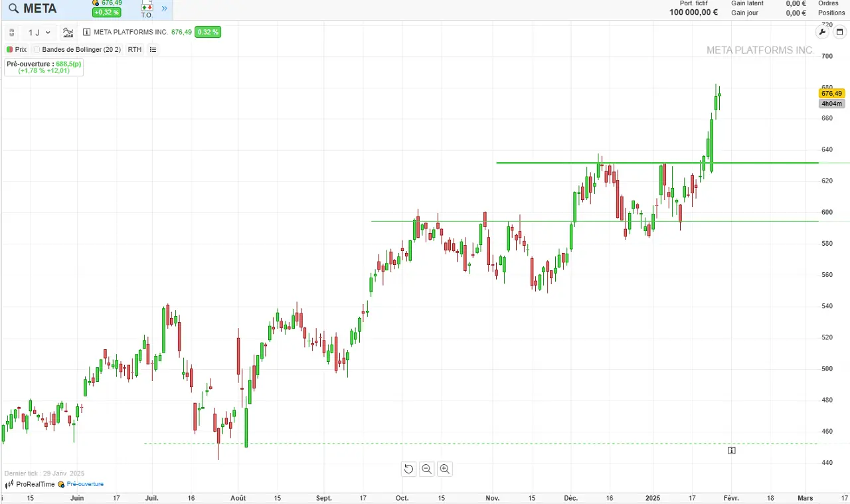850x504 pixels.
Task: Open the chart indicators icon
Action: 68,32
